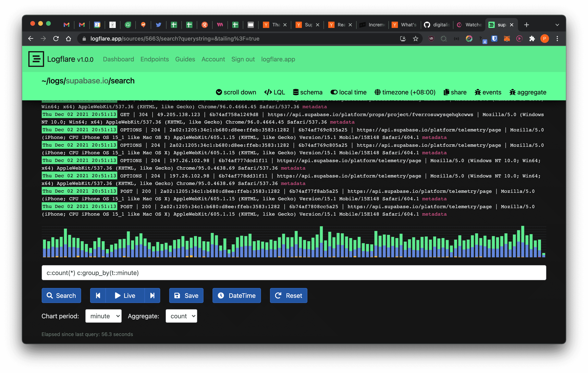Click the Logflare hamburger logo
The height and width of the screenshot is (373, 588).
click(36, 59)
